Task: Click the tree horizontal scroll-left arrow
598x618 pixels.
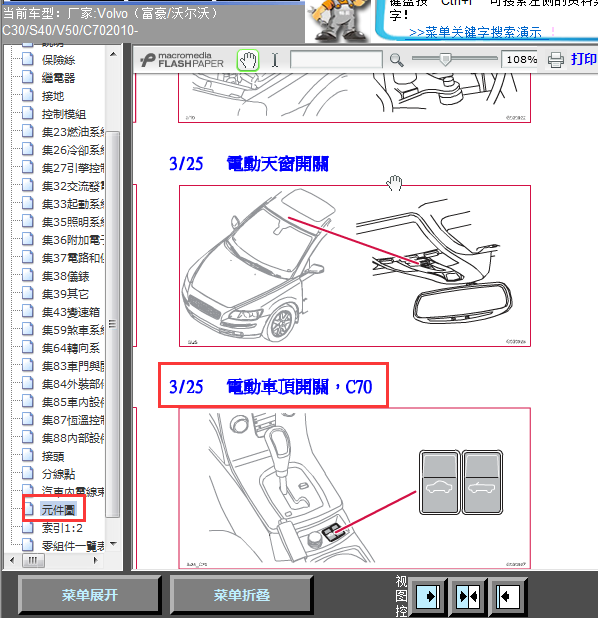Action: (12, 560)
